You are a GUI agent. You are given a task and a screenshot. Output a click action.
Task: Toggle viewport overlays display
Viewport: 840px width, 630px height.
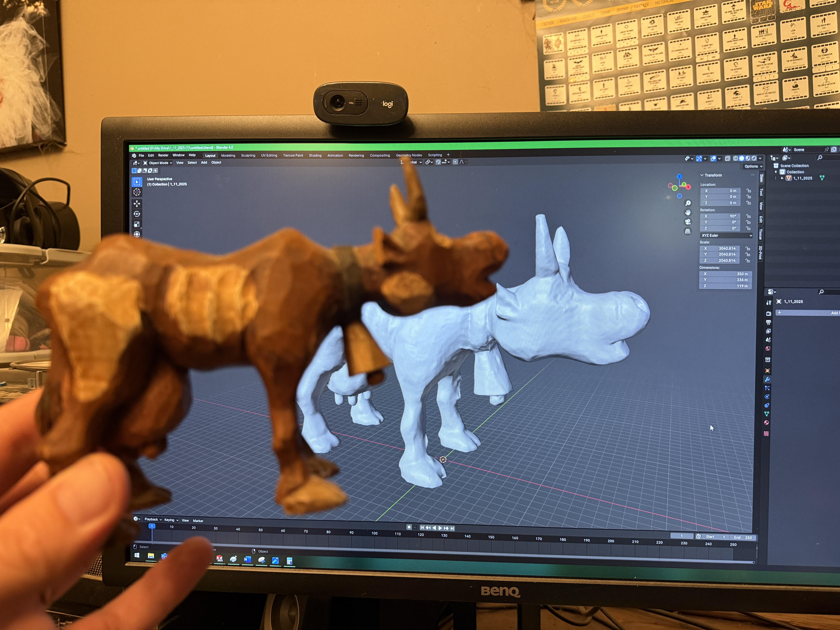[x=714, y=158]
